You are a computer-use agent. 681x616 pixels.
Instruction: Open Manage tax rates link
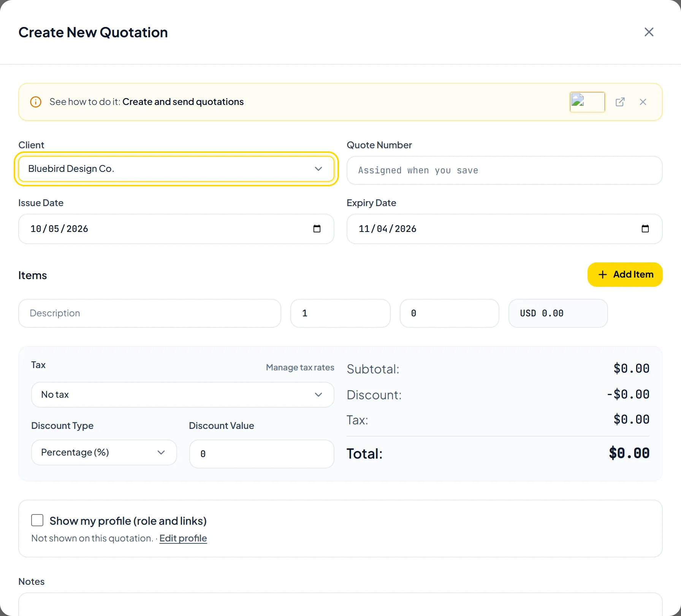(300, 367)
